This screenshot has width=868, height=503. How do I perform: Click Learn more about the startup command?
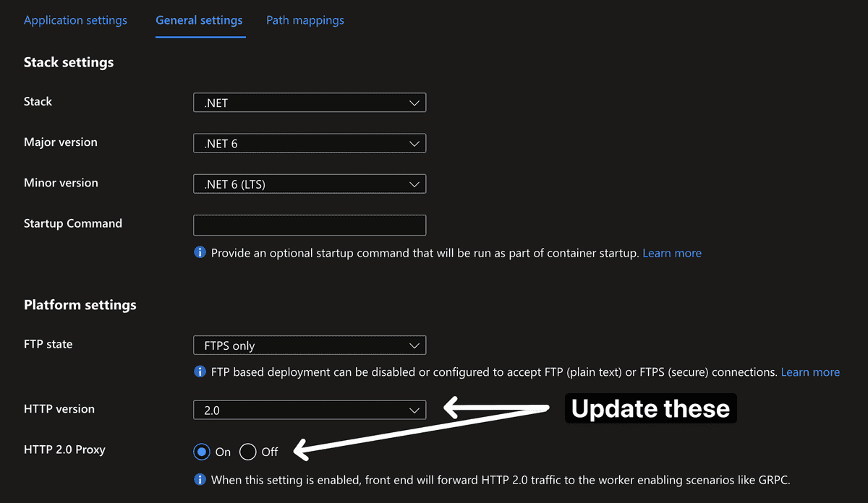coord(672,253)
